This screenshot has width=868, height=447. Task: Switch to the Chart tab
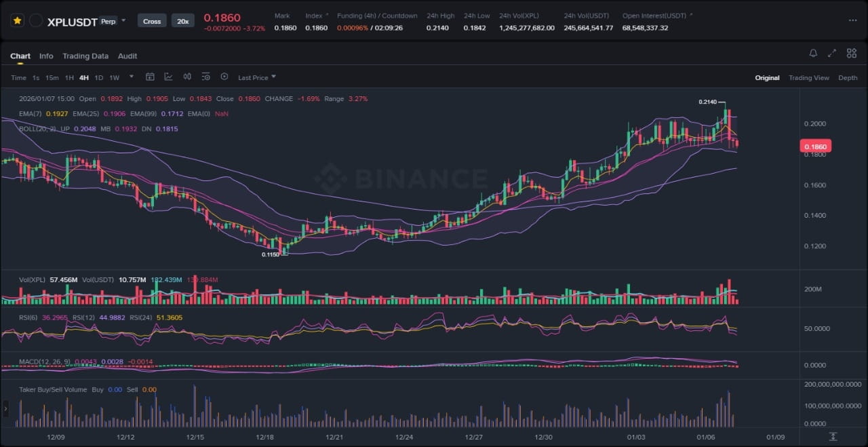20,56
